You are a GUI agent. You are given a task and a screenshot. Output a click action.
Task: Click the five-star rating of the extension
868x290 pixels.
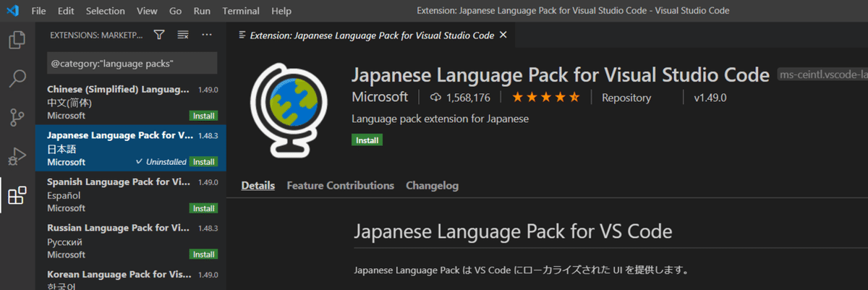coord(546,98)
